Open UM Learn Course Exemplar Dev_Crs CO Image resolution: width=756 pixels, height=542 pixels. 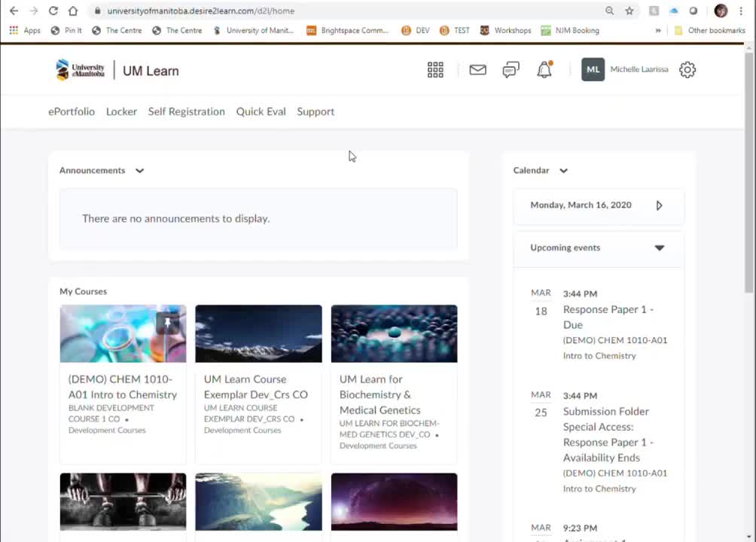255,387
